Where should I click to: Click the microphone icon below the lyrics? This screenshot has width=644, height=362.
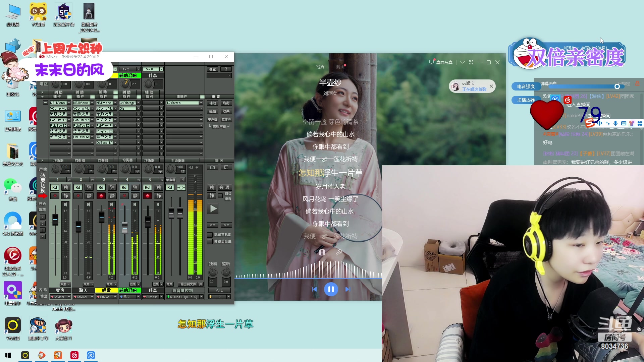tap(339, 252)
